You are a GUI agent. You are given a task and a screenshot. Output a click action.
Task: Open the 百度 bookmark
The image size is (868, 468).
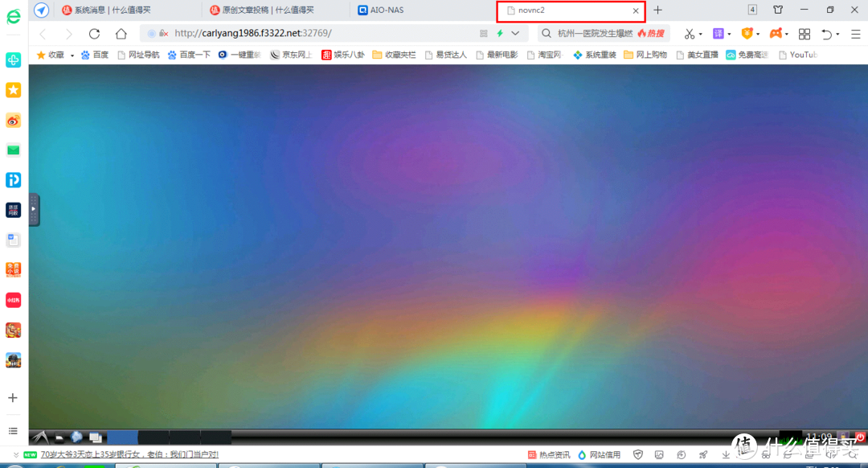95,55
